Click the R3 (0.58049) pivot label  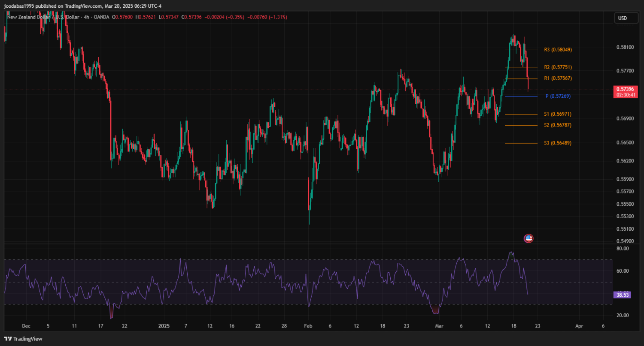pos(558,50)
